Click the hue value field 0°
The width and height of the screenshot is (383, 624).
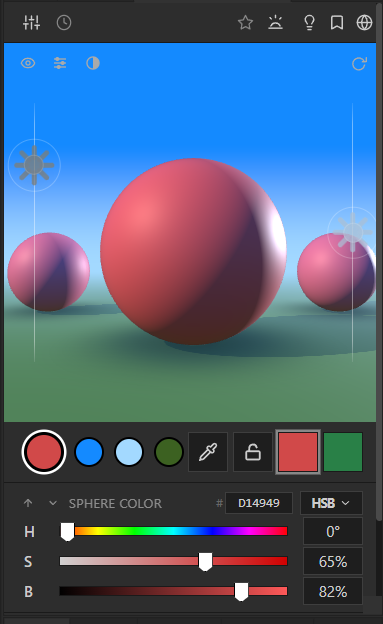pyautogui.click(x=333, y=531)
